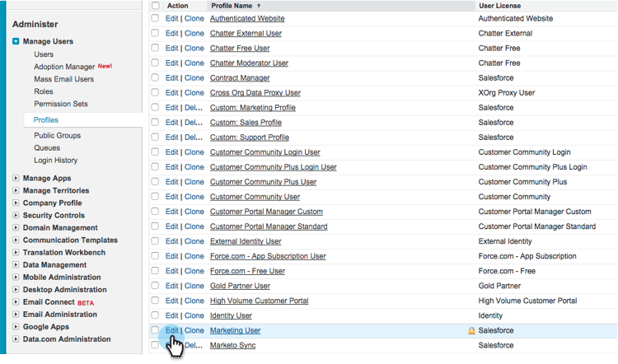This screenshot has width=618, height=364.
Task: Clone the Identity User profile
Action: 194,315
